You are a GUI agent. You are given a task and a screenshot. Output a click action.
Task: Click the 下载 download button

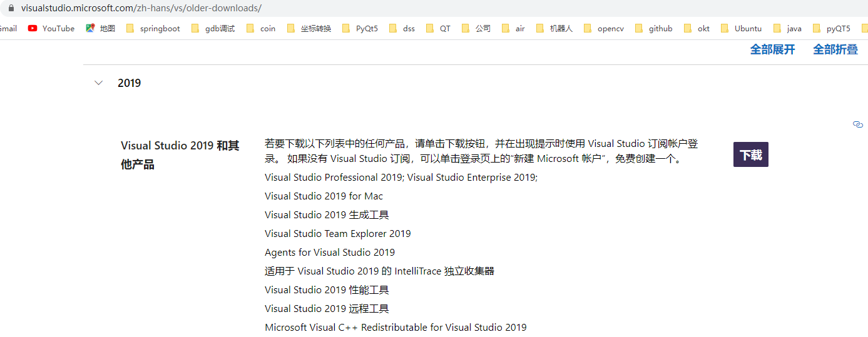pos(750,154)
